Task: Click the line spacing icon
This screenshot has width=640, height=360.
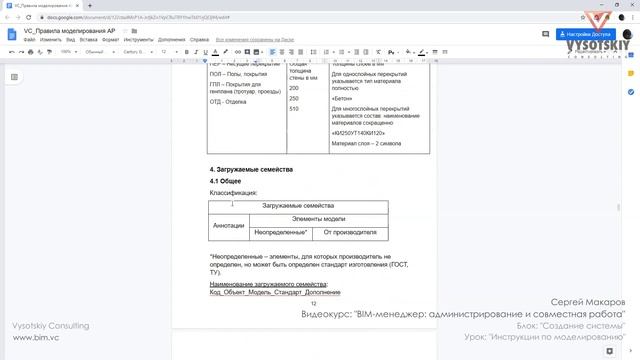Action: tap(313, 52)
